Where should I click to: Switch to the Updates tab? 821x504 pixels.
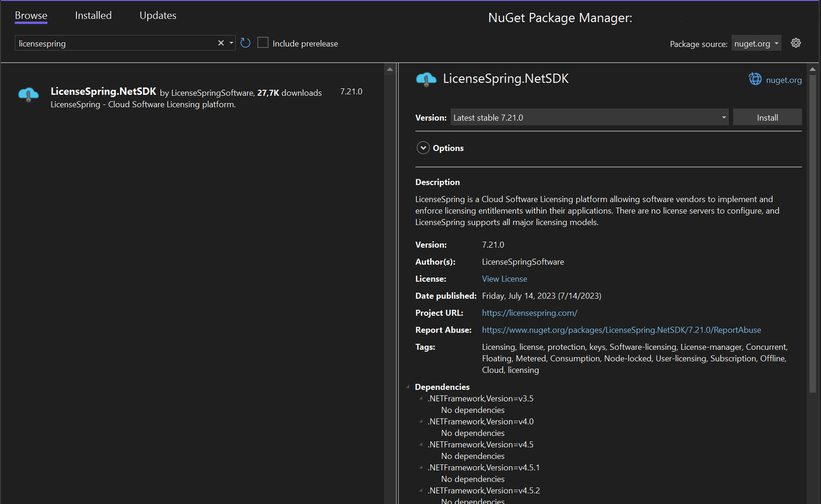tap(157, 16)
